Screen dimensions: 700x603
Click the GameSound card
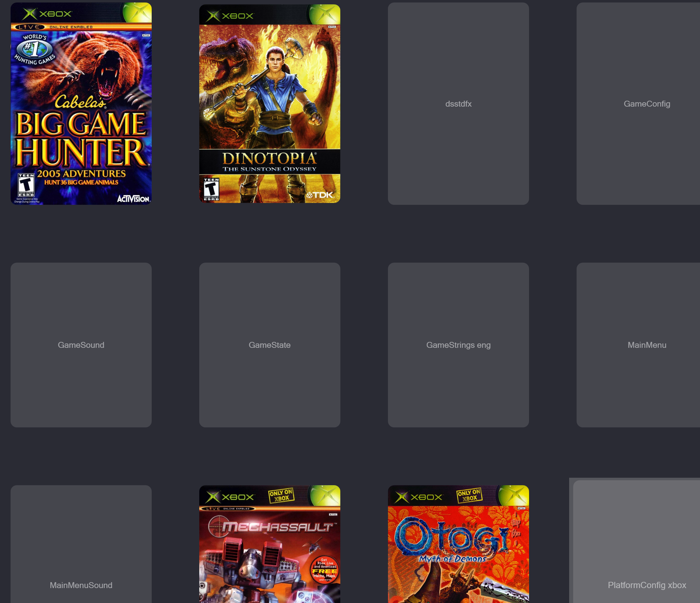(81, 345)
